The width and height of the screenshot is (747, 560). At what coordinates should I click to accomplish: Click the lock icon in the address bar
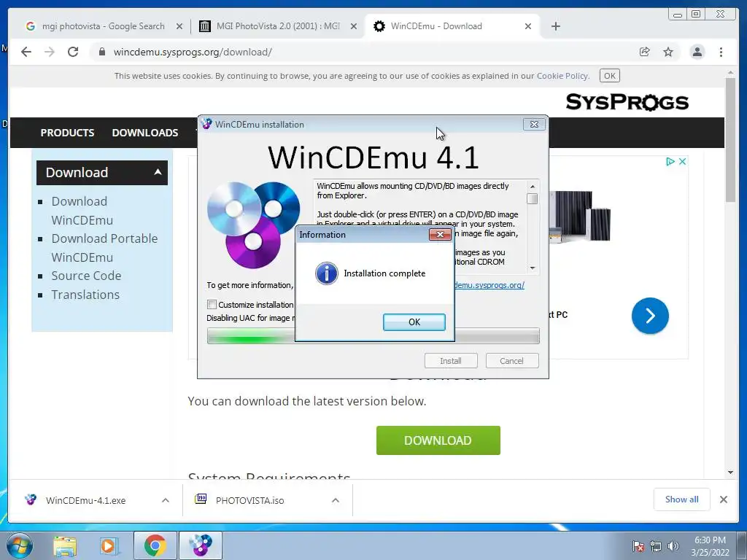pos(101,52)
